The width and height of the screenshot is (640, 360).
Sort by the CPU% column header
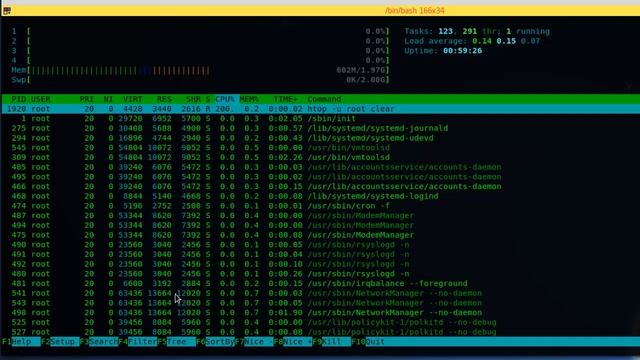[x=225, y=99]
